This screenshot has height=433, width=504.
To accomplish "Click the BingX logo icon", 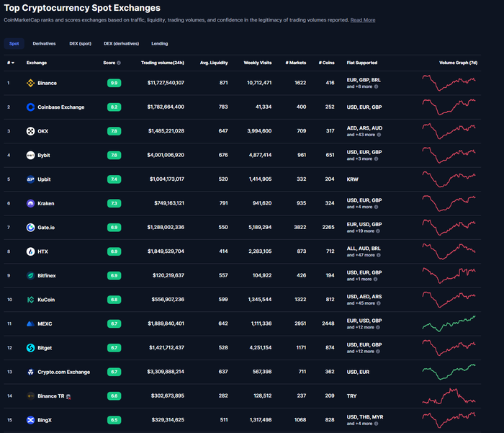I will [x=30, y=420].
